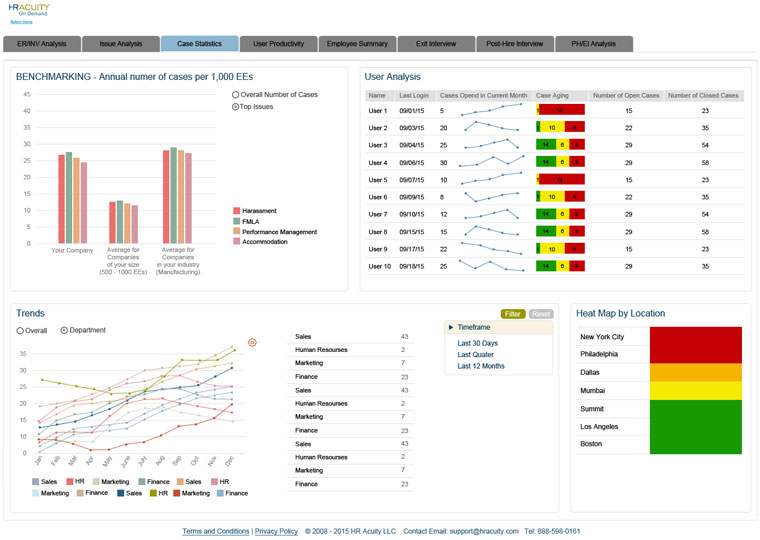Click the olive green HR legend swatch
The image size is (760, 540).
tap(153, 493)
